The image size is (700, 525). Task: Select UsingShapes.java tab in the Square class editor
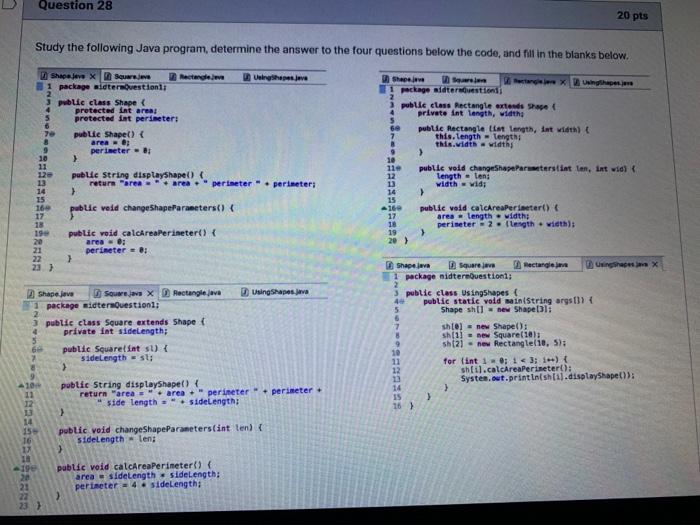(275, 292)
